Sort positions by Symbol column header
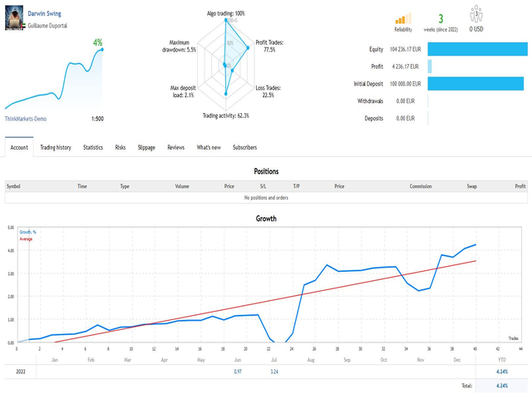This screenshot has height=399, width=532. (13, 186)
